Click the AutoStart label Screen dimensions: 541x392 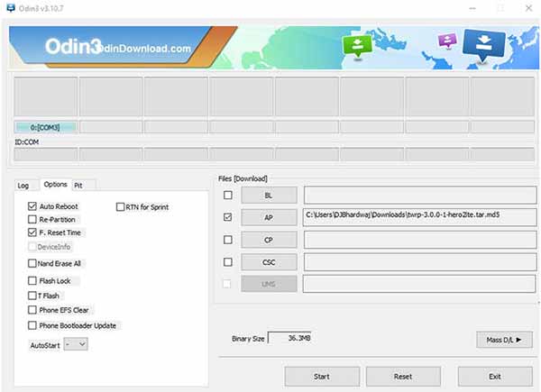[x=45, y=345]
